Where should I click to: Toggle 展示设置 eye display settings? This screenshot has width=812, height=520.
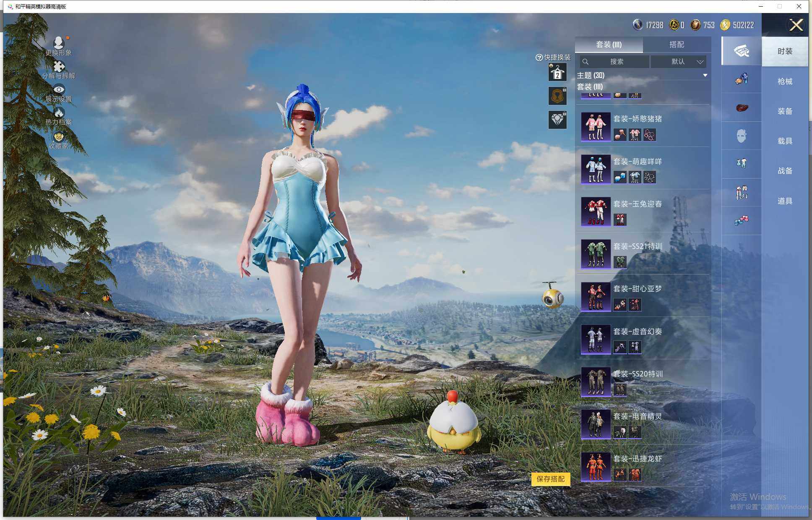click(59, 90)
